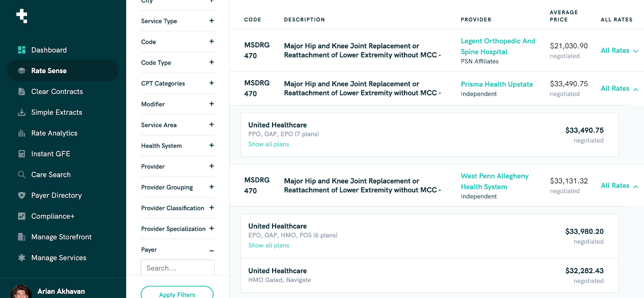This screenshot has width=644, height=298.
Task: Click the Care Search magnifier icon
Action: tap(22, 175)
